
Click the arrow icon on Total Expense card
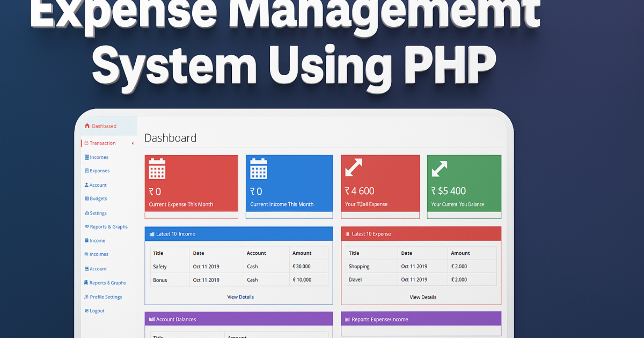pyautogui.click(x=355, y=168)
